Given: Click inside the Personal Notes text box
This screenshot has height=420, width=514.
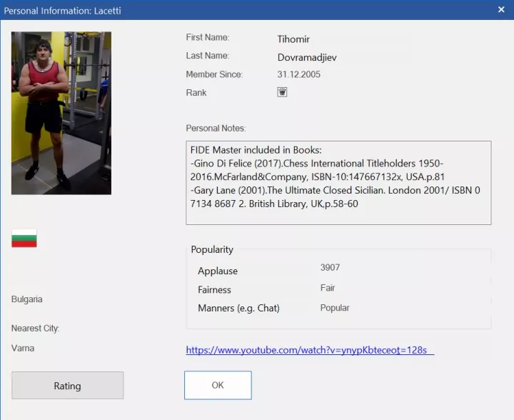Looking at the screenshot, I should tap(338, 183).
